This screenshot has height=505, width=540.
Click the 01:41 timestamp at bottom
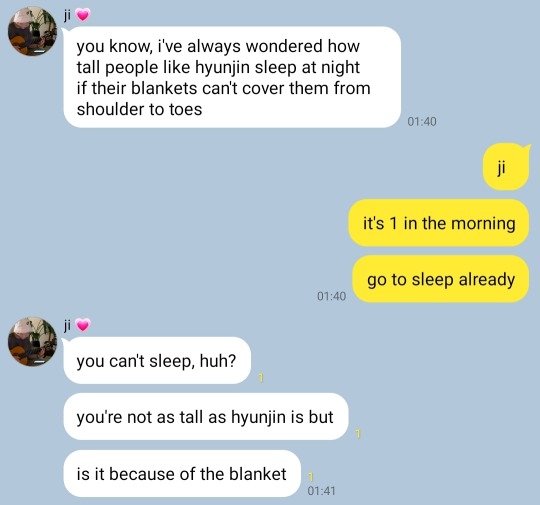(x=321, y=491)
